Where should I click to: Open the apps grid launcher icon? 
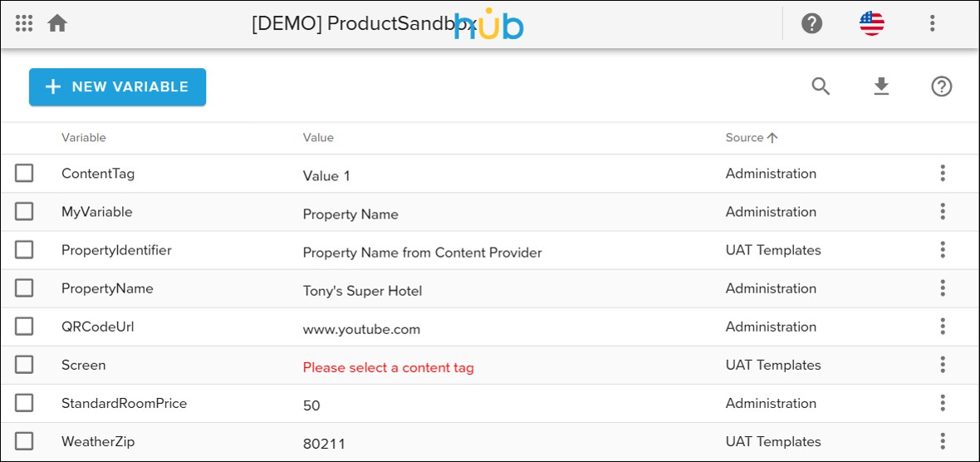[x=24, y=23]
